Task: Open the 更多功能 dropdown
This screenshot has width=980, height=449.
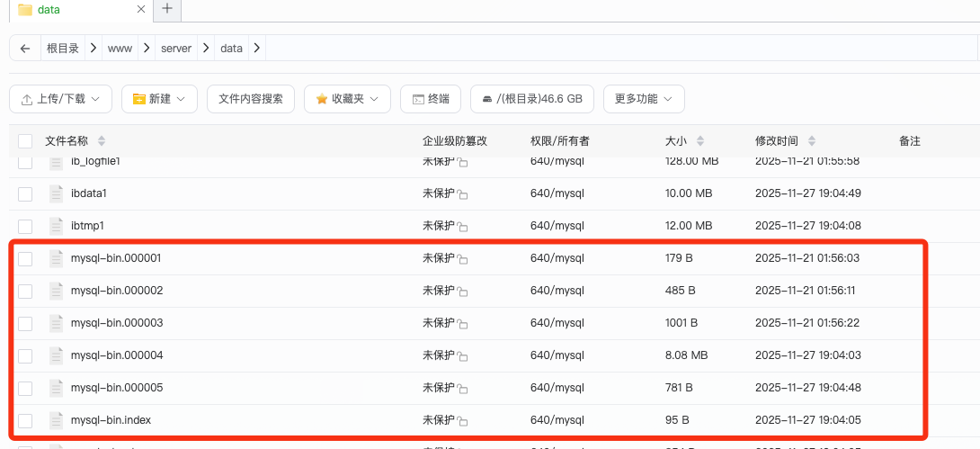Action: [644, 99]
